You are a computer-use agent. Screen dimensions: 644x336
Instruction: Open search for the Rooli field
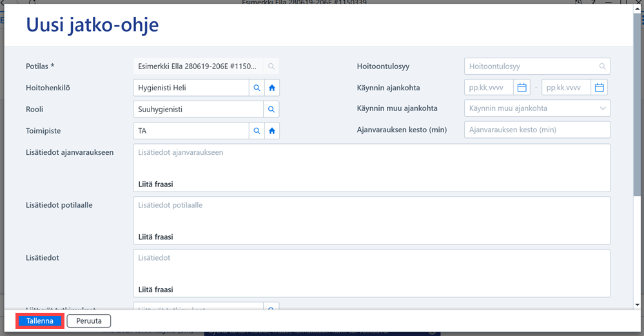pyautogui.click(x=271, y=109)
